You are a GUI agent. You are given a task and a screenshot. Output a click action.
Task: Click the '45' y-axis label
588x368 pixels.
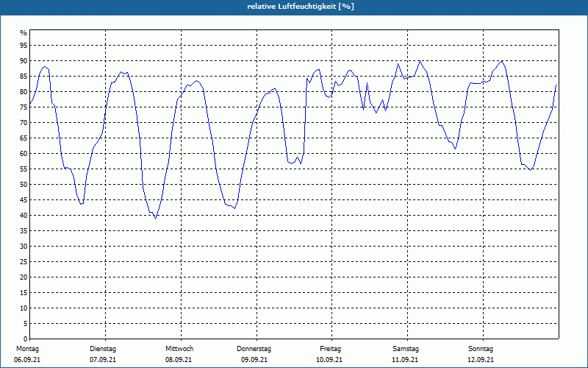(24, 199)
